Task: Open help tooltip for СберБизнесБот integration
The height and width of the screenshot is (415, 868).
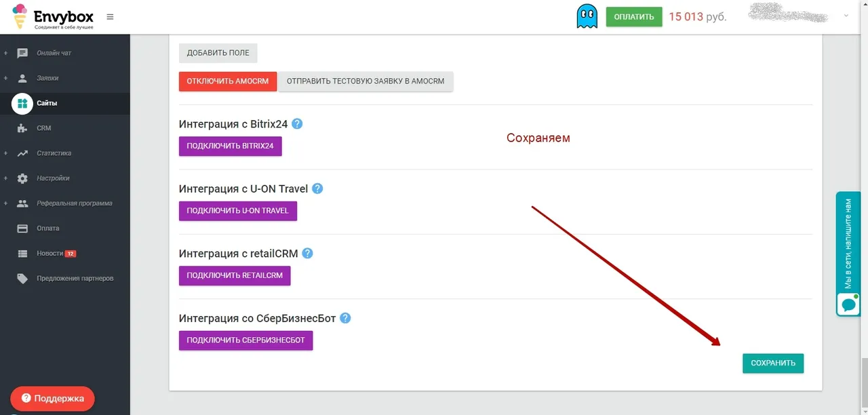Action: pos(345,317)
